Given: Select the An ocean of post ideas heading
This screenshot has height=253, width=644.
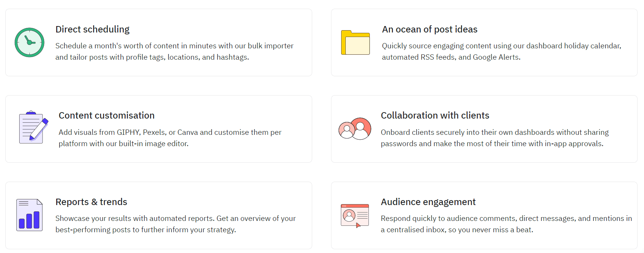Looking at the screenshot, I should (x=429, y=29).
